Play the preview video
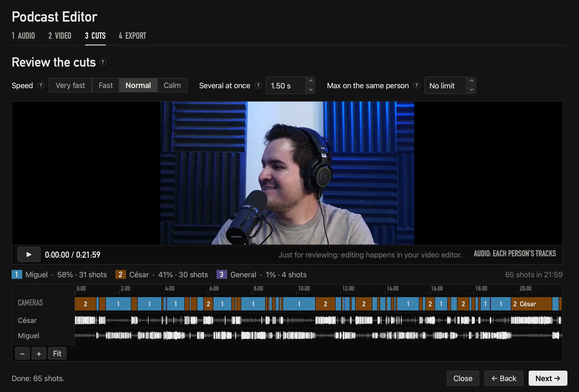The height and width of the screenshot is (392, 579). click(29, 254)
